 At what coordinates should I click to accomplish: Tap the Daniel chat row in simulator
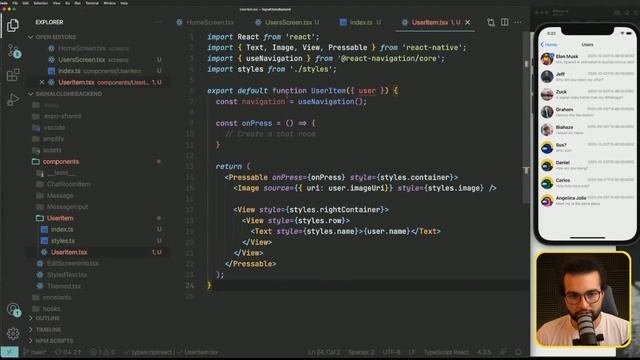pyautogui.click(x=587, y=165)
